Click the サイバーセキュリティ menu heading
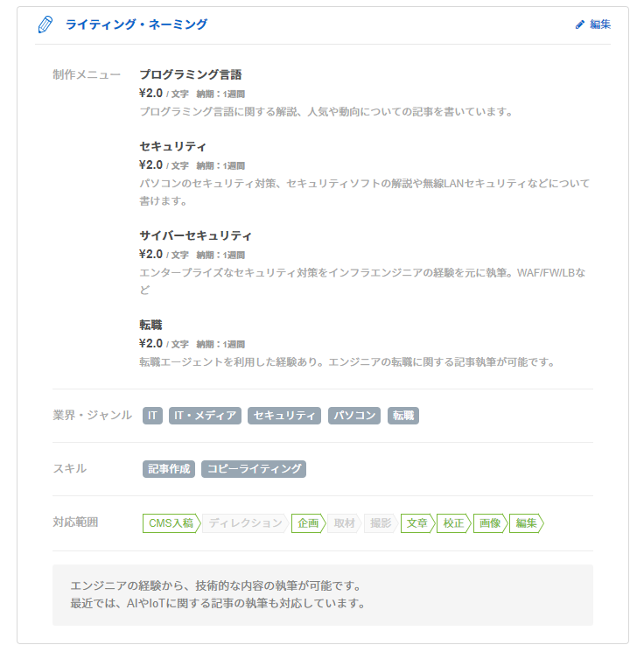 click(x=195, y=236)
